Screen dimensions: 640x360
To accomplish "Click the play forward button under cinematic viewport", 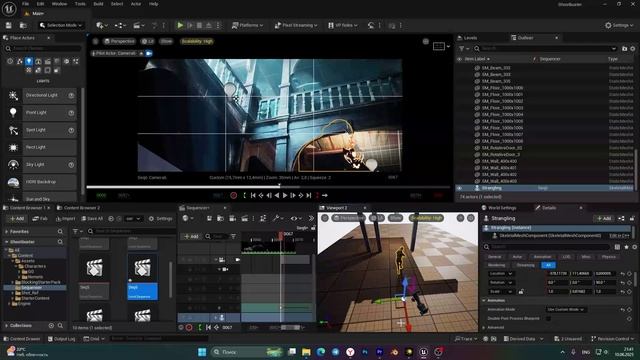I will pos(285,196).
